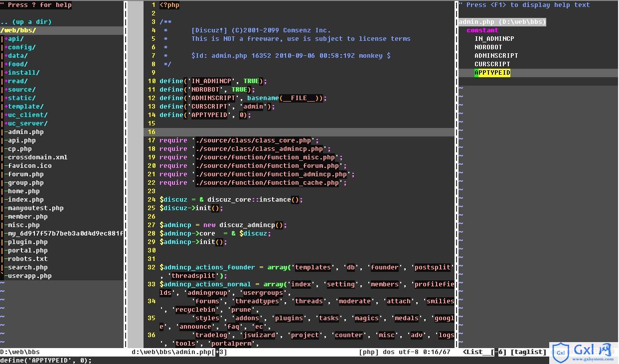Click admin.php path in editor status line
The height and width of the screenshot is (364, 619).
tap(179, 352)
